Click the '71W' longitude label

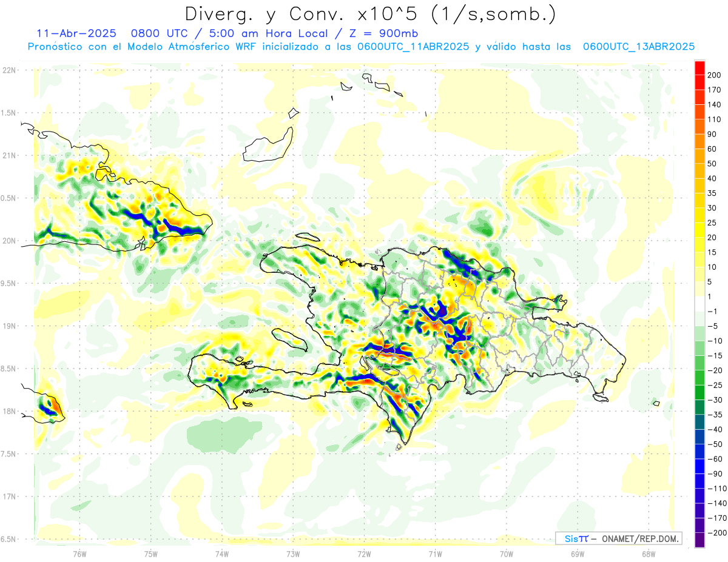click(435, 554)
